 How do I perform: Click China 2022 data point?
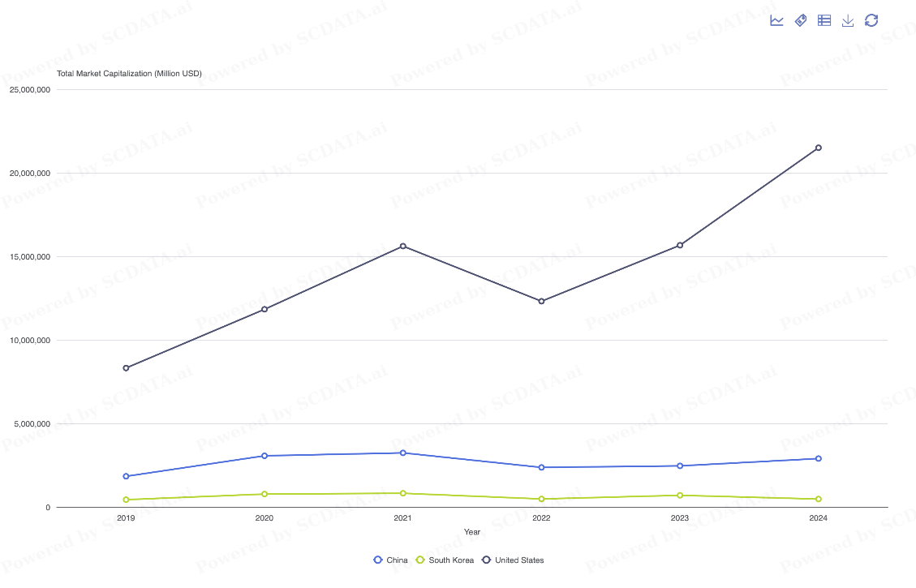542,467
